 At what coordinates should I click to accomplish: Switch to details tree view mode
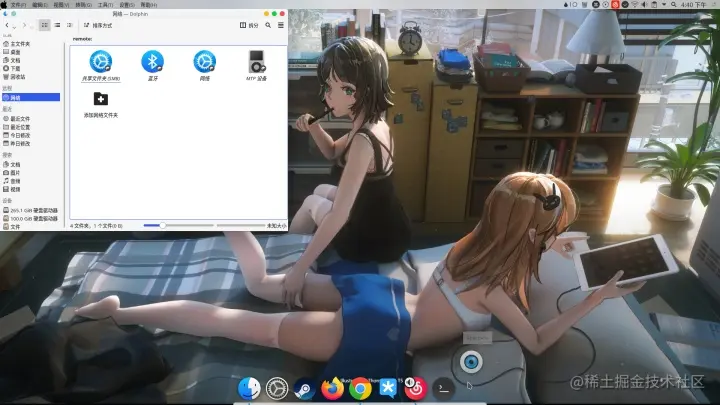70,25
